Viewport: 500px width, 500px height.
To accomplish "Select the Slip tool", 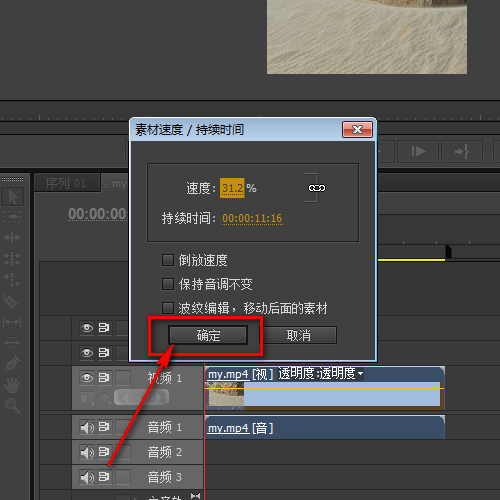I will click(x=12, y=322).
